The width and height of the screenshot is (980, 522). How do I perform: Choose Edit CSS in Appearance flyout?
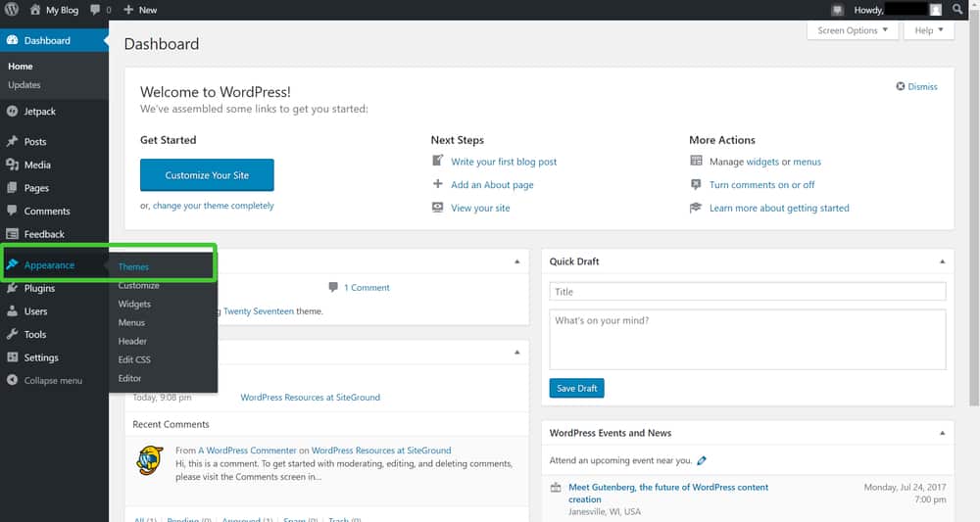coord(134,359)
